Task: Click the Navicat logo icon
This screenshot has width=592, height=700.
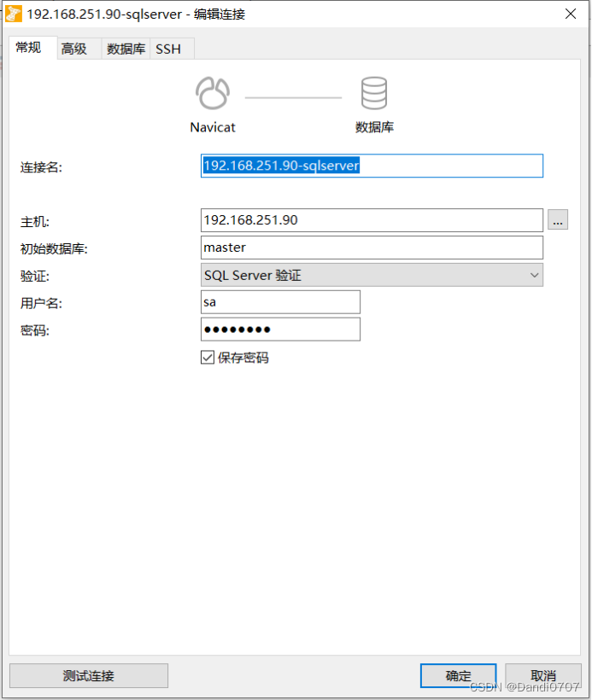Action: click(x=213, y=93)
